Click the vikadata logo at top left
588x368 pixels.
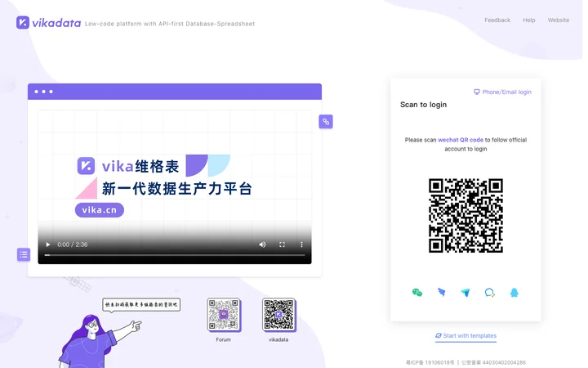(x=48, y=23)
